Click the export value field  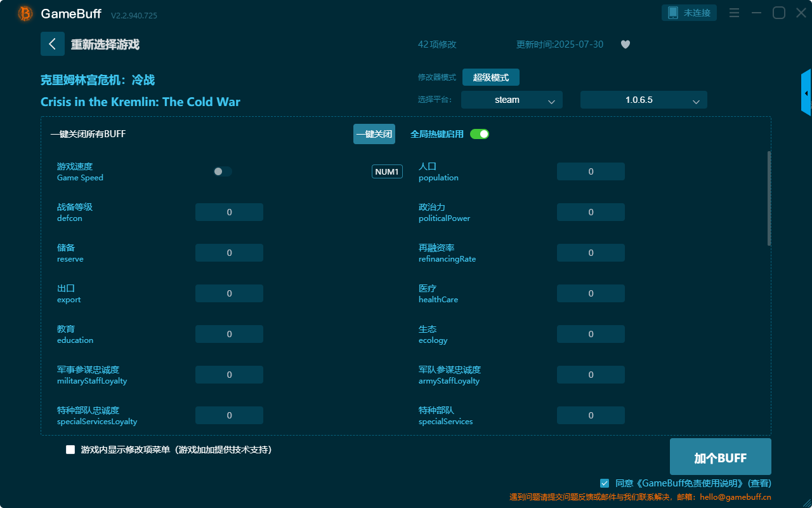click(x=229, y=293)
